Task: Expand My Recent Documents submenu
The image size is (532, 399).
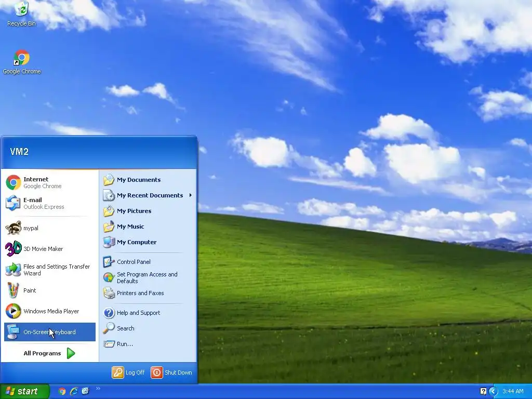Action: tap(148, 195)
